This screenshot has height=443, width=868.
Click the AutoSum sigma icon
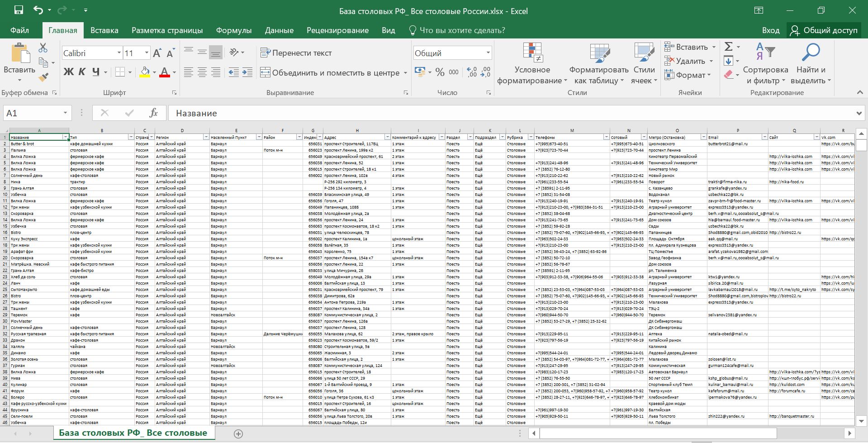tap(728, 47)
